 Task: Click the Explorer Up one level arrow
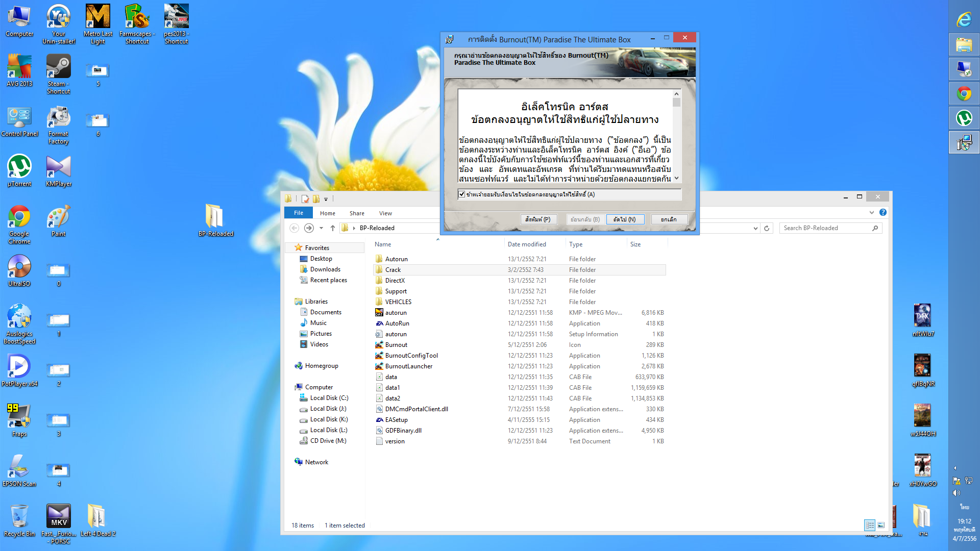[x=333, y=228]
